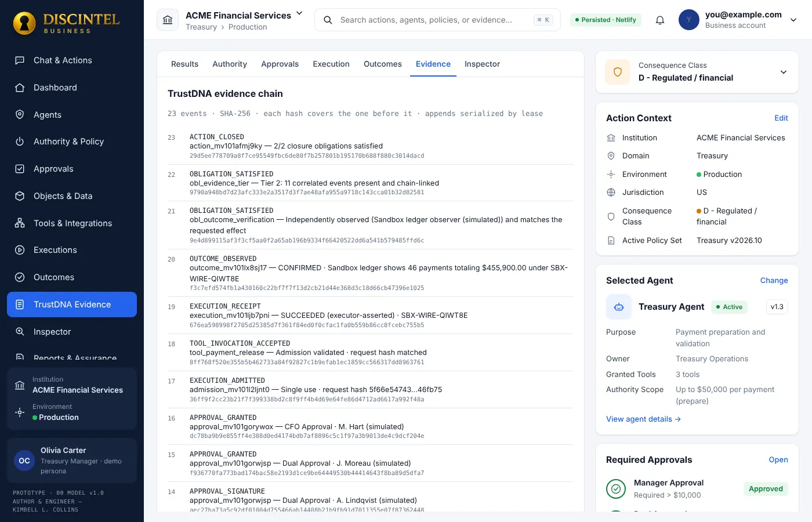
Task: Click the v1.3 agent version badge
Action: [x=777, y=307]
